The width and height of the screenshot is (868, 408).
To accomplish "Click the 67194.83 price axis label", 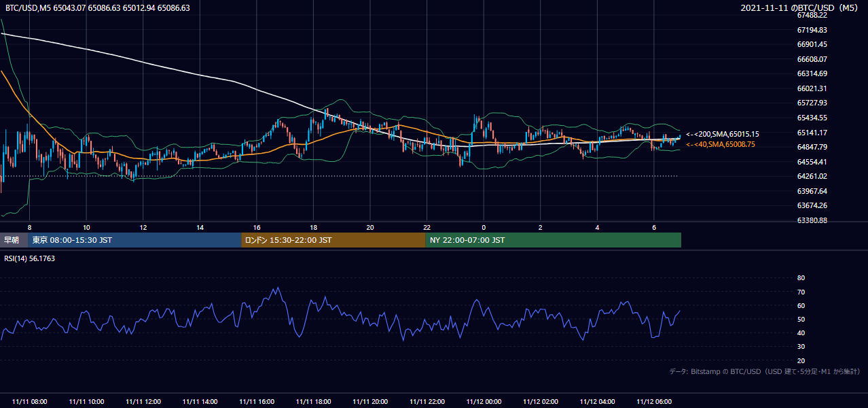I will pyautogui.click(x=812, y=30).
